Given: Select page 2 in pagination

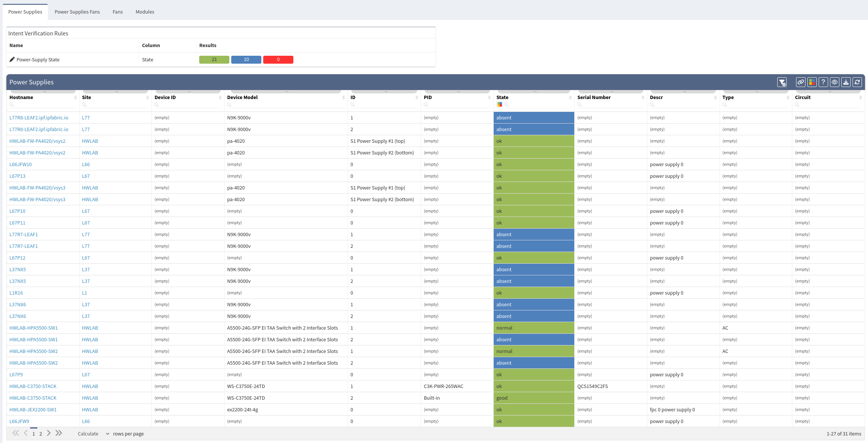Looking at the screenshot, I should pos(41,434).
